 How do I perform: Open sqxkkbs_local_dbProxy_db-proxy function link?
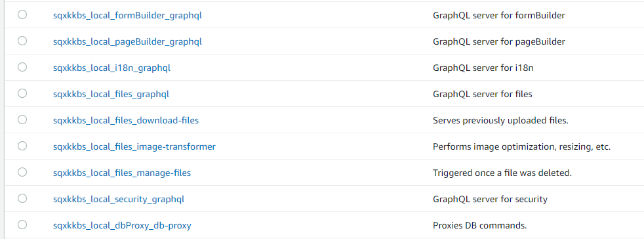pos(122,226)
